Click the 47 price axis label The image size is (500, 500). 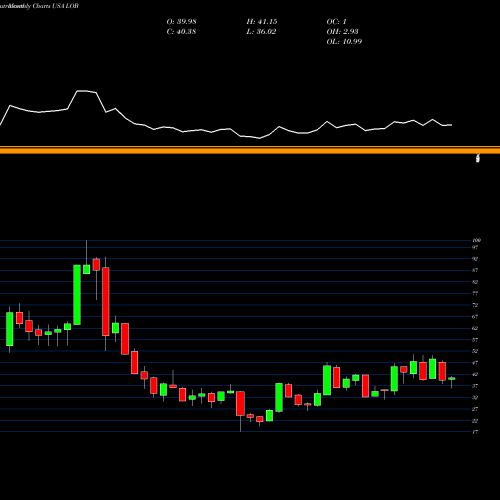pyautogui.click(x=475, y=363)
